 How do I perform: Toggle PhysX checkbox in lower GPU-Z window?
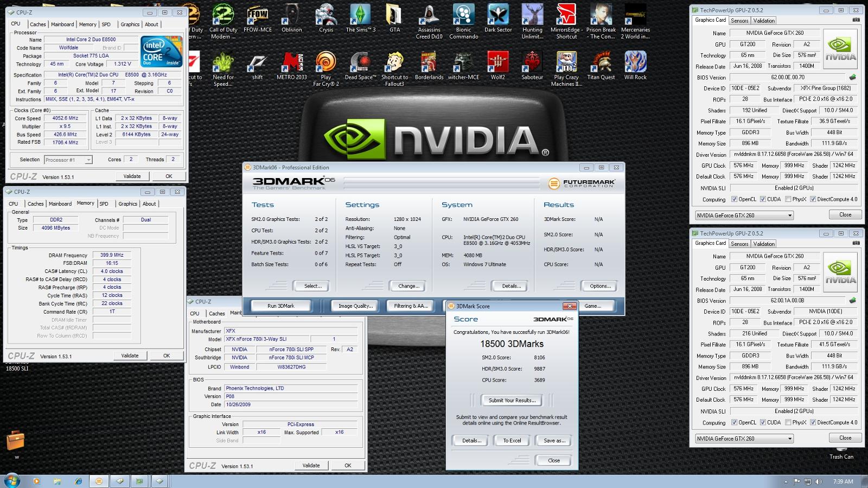[x=788, y=422]
